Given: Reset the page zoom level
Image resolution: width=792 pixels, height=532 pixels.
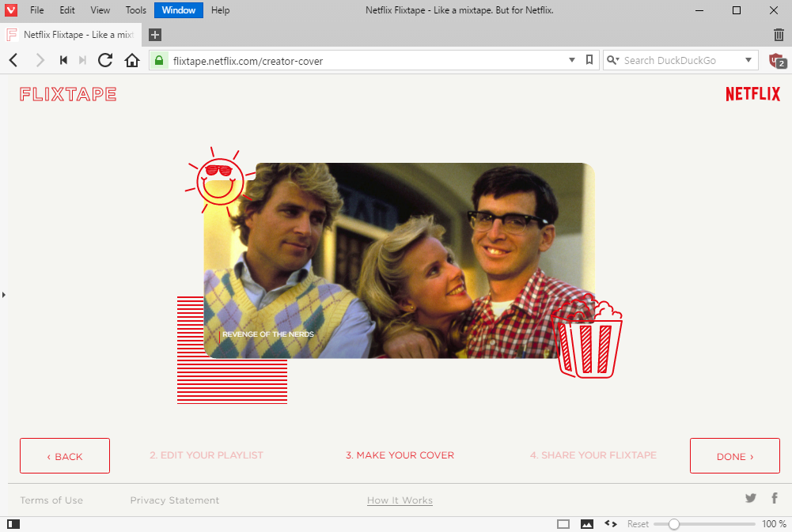Looking at the screenshot, I should [x=638, y=524].
